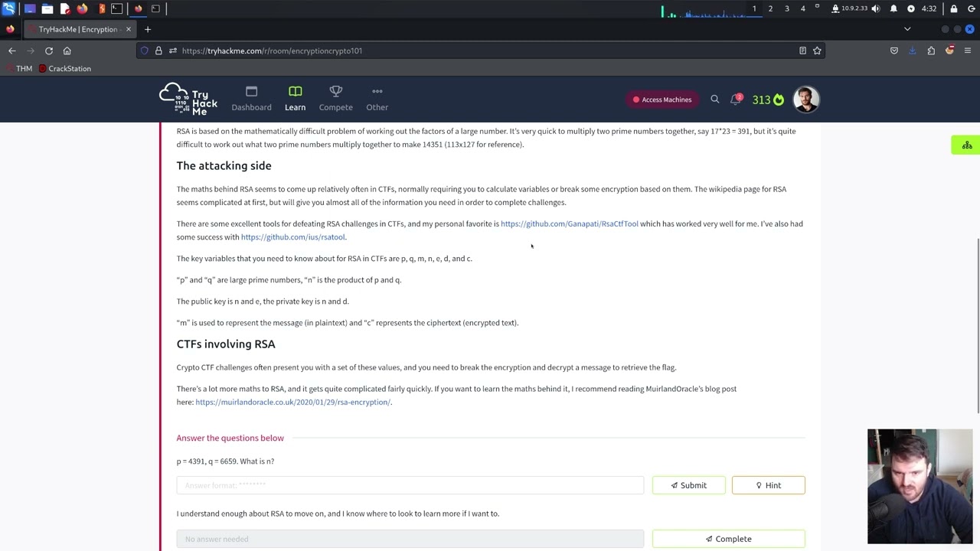
Task: Bookmark this page with the star icon
Action: pos(817,51)
